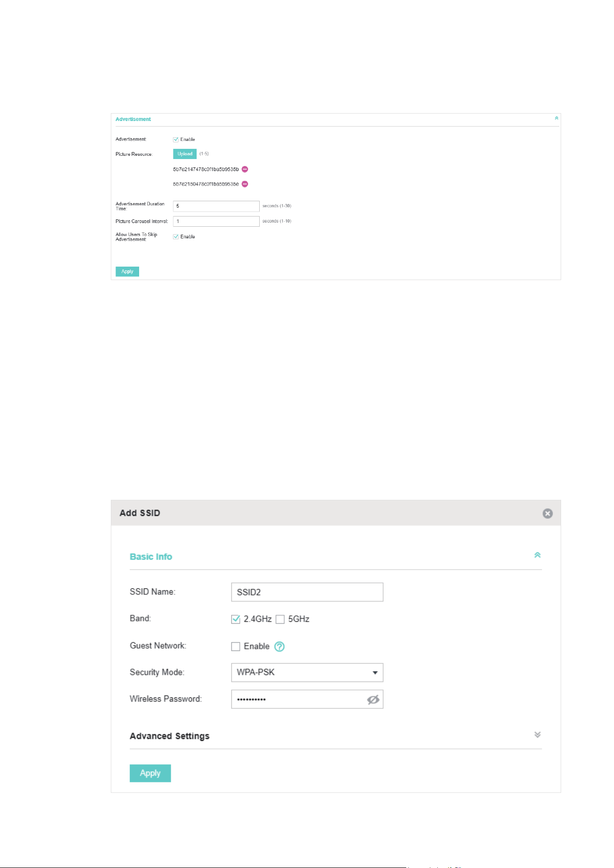Collapse the Basic Info section
This screenshot has height=868, width=614.
(537, 555)
